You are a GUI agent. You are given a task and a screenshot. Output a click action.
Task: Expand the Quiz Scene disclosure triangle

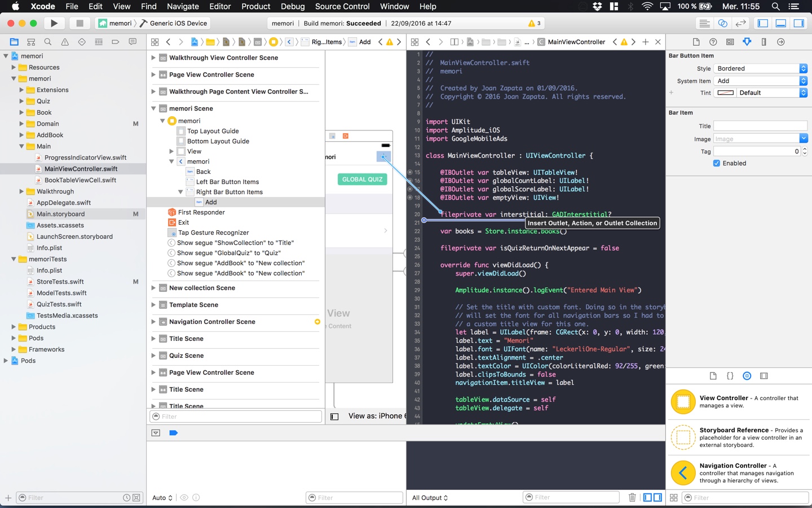click(153, 356)
